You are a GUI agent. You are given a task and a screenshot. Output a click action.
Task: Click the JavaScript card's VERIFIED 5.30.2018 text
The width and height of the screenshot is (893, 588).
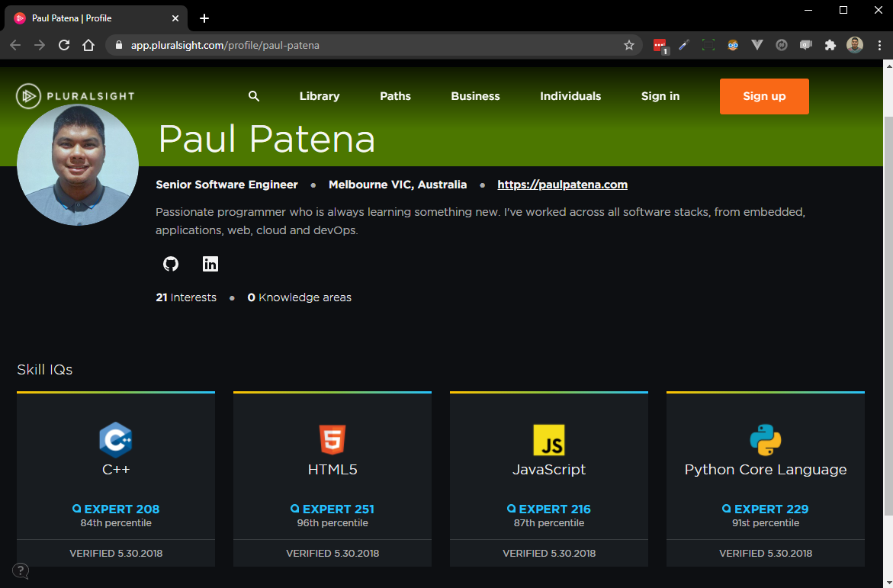click(x=549, y=553)
